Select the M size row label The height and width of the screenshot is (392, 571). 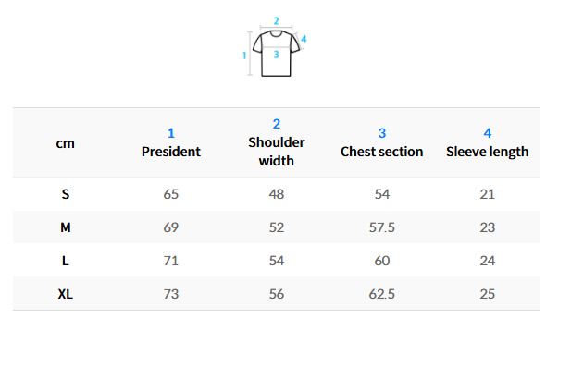(x=65, y=227)
